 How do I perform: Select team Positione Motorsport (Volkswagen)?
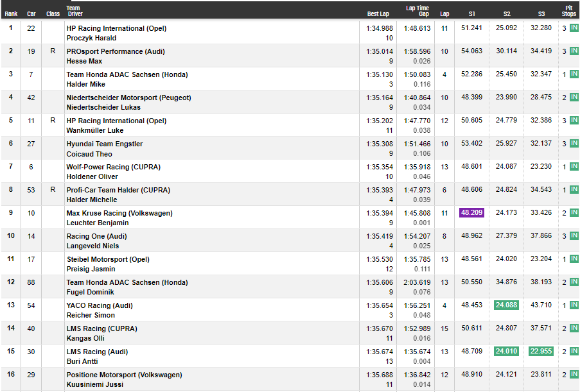coord(125,375)
